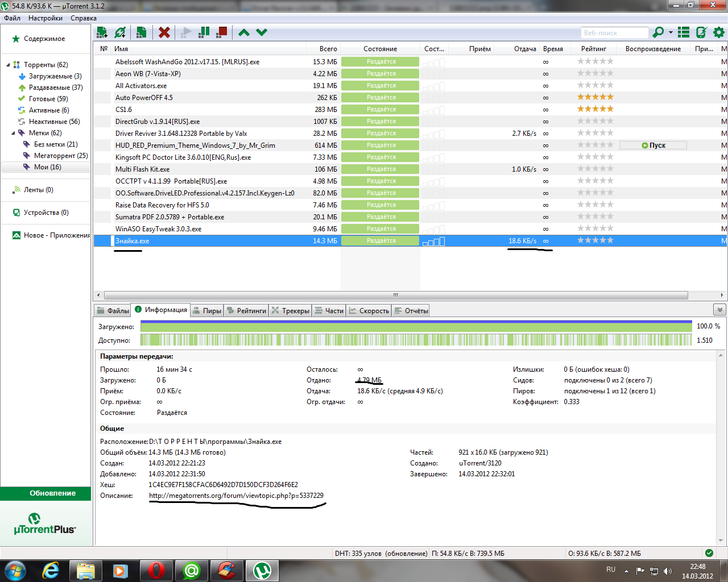Click the info panel vertical scrollbar down arrow

point(721,541)
